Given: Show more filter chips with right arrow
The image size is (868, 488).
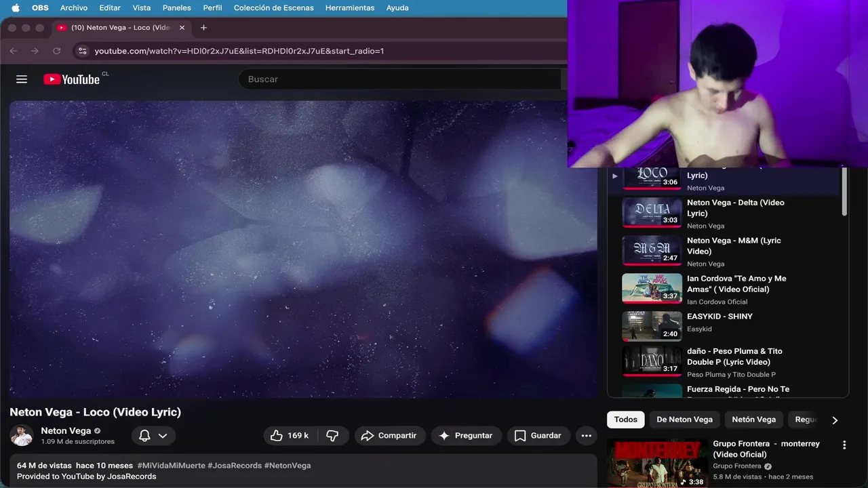Looking at the screenshot, I should (835, 420).
